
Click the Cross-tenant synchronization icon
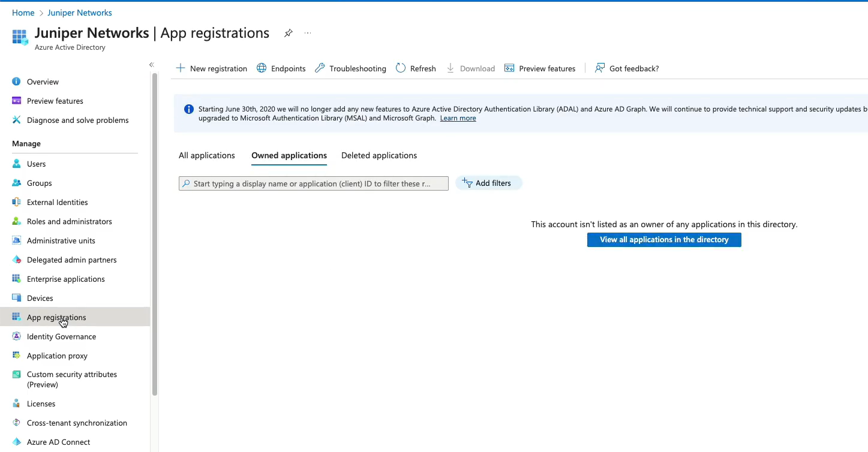pyautogui.click(x=16, y=423)
